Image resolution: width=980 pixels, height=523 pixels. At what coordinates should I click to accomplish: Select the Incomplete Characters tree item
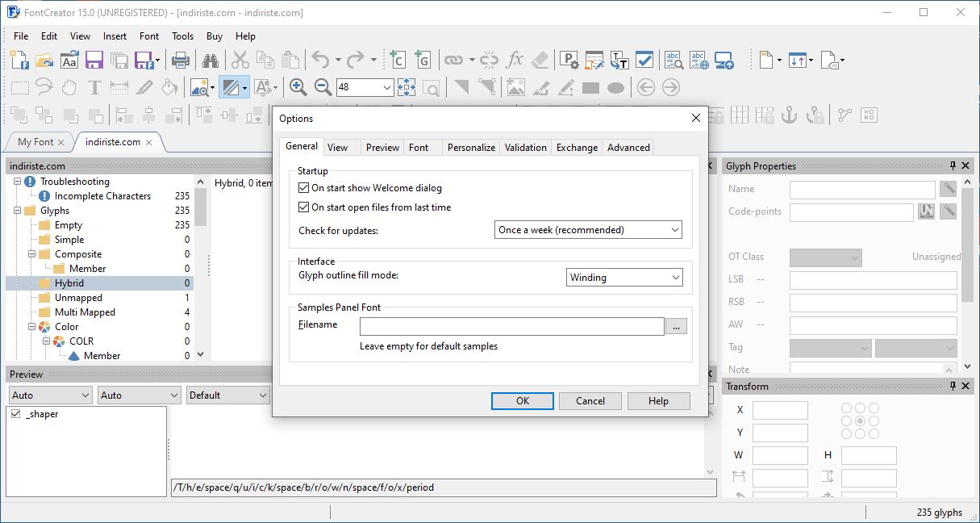pos(102,196)
